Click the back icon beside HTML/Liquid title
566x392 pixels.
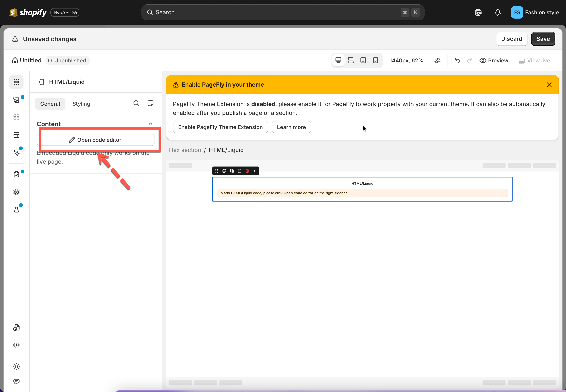point(41,82)
